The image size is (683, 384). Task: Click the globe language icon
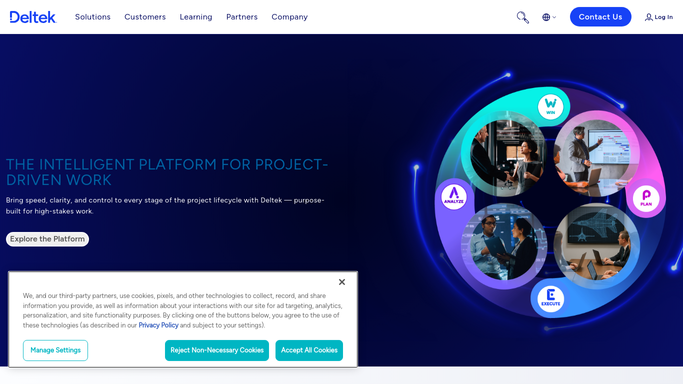pyautogui.click(x=546, y=17)
